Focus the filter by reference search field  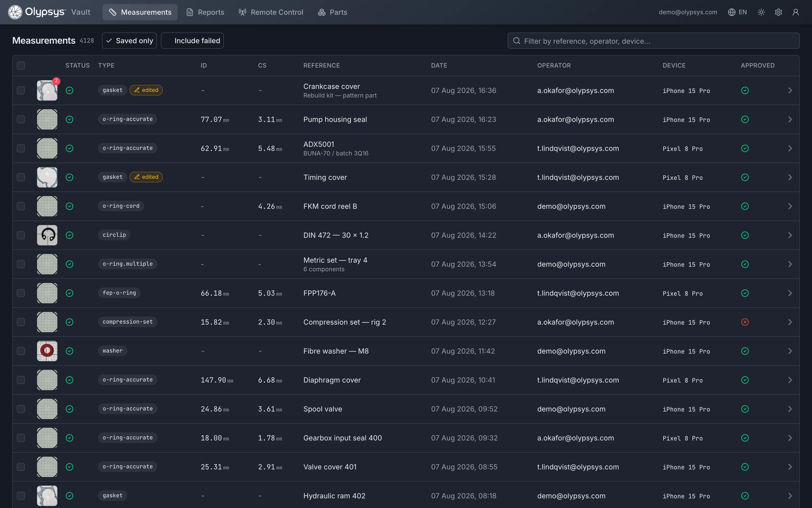pyautogui.click(x=653, y=41)
